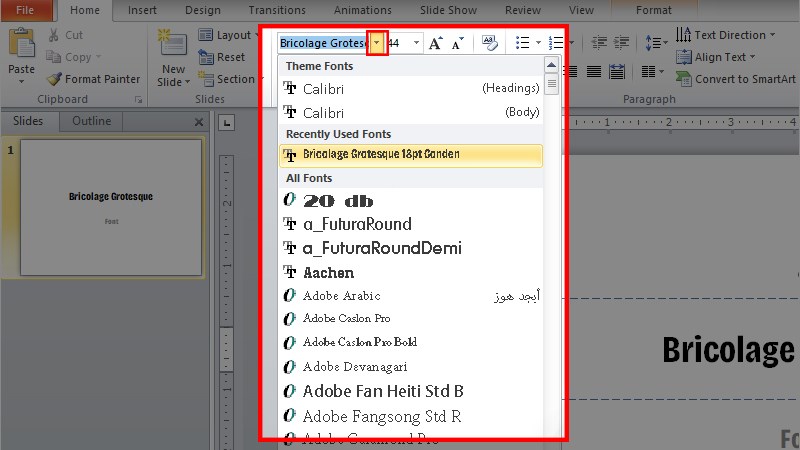This screenshot has width=800, height=450.
Task: Click the Bricolage title text on slide
Action: point(729,350)
